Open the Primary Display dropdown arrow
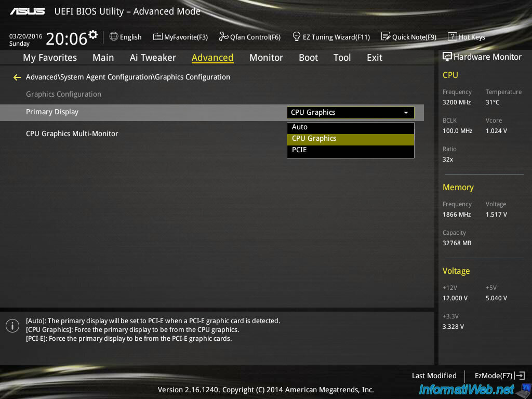Image resolution: width=532 pixels, height=399 pixels. pos(406,113)
